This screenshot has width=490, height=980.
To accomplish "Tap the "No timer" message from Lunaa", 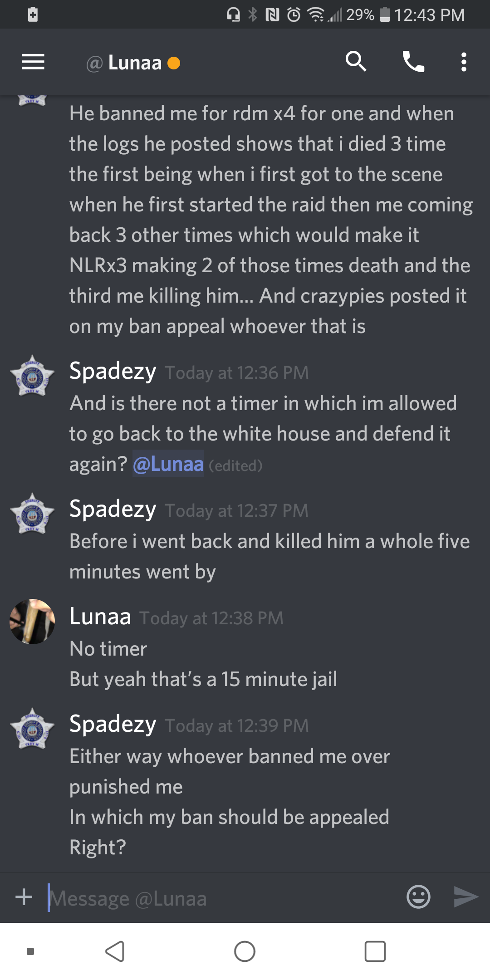I will tap(108, 648).
